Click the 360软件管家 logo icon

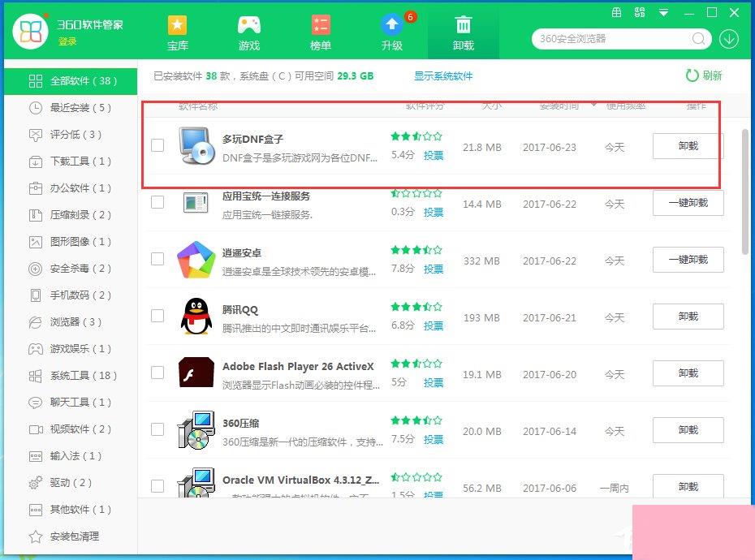pyautogui.click(x=30, y=32)
